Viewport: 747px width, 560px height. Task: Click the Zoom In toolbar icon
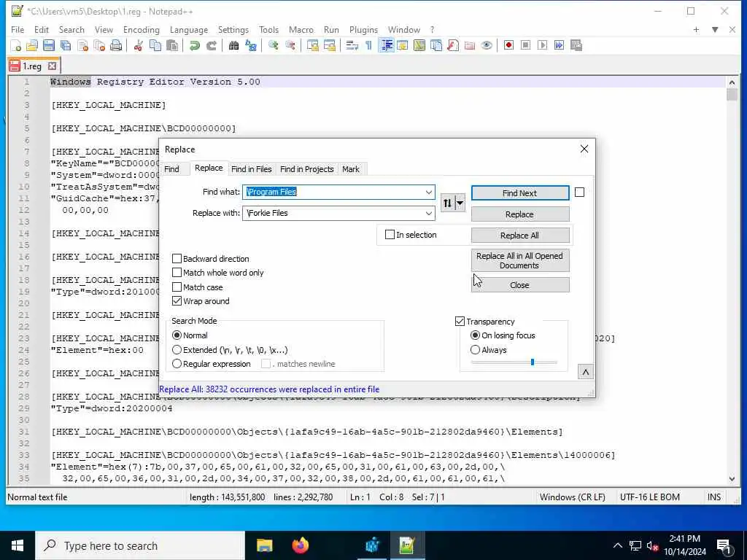[x=273, y=45]
